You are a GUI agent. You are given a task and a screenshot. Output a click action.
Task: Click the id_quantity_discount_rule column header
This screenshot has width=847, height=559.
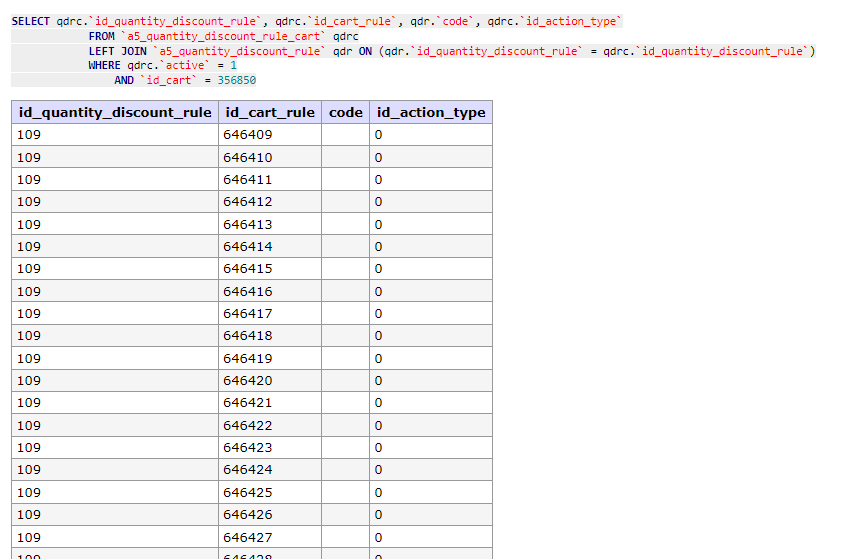pos(115,112)
